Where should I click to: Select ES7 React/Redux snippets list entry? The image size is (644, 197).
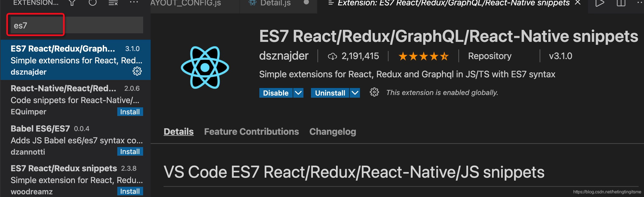(76, 179)
